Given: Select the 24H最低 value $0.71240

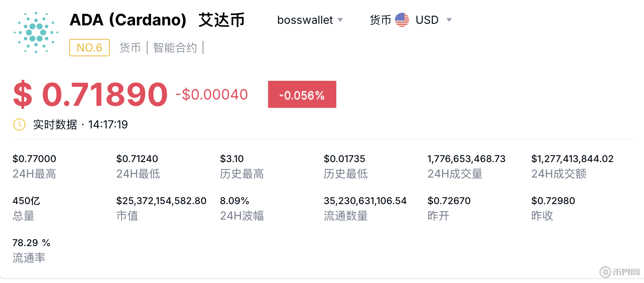Looking at the screenshot, I should pyautogui.click(x=137, y=159).
